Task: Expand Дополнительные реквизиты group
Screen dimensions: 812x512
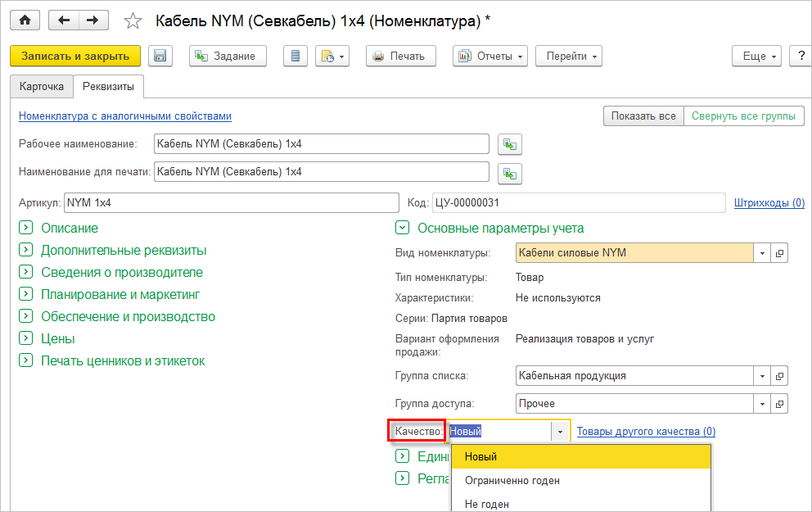Action: pyautogui.click(x=26, y=250)
